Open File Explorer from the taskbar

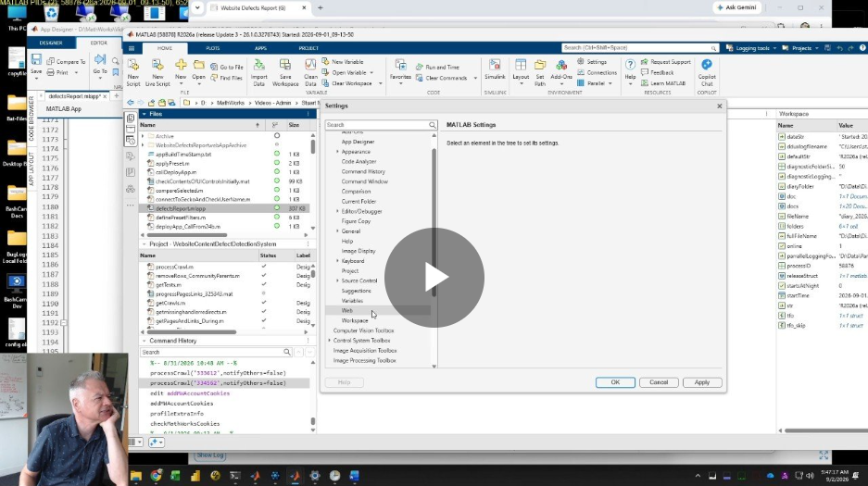point(135,476)
